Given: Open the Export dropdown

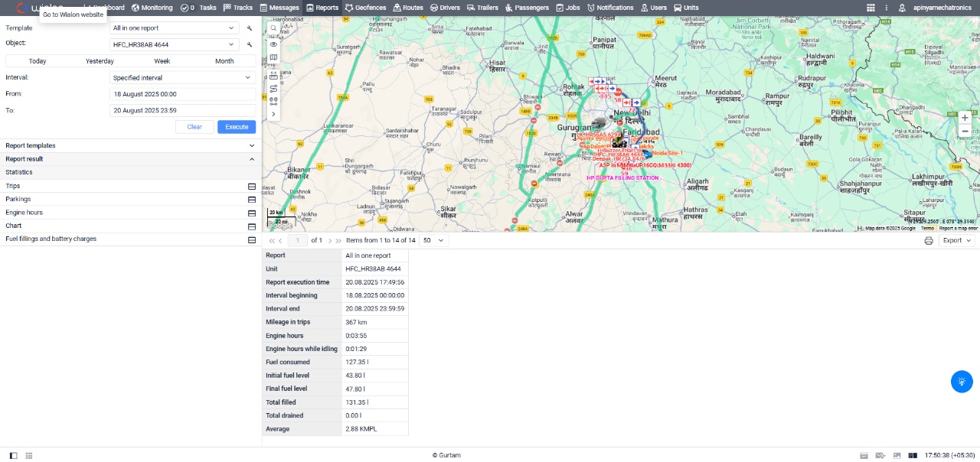Looking at the screenshot, I should (956, 240).
